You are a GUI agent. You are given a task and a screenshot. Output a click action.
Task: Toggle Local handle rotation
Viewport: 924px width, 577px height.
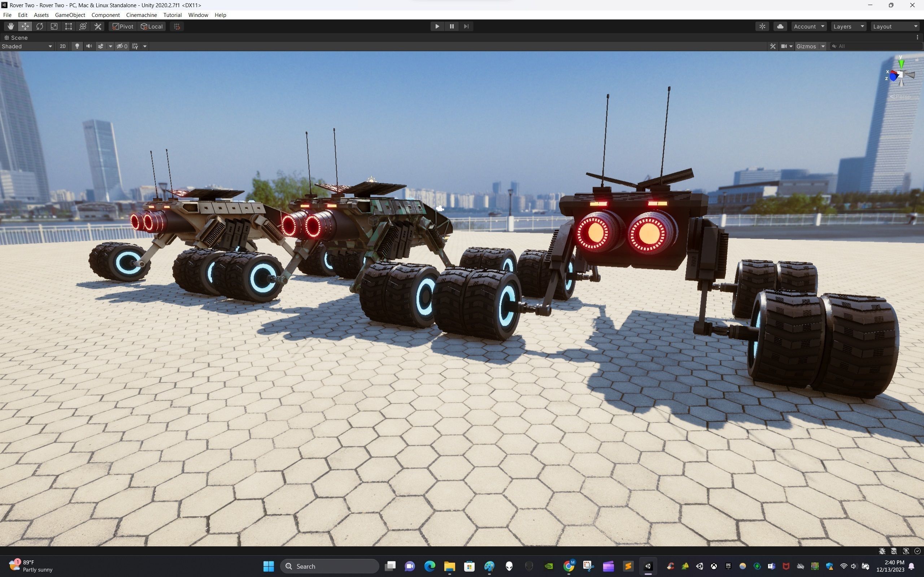152,26
